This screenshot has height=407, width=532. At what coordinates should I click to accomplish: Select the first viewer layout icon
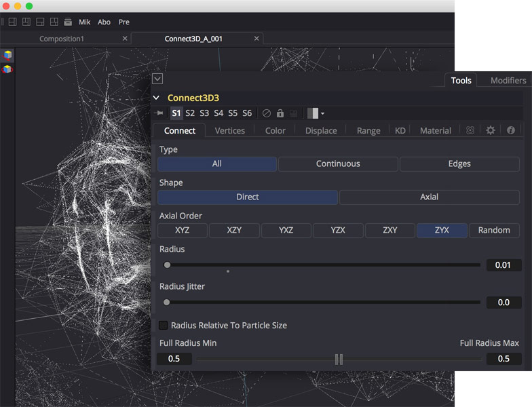click(12, 22)
